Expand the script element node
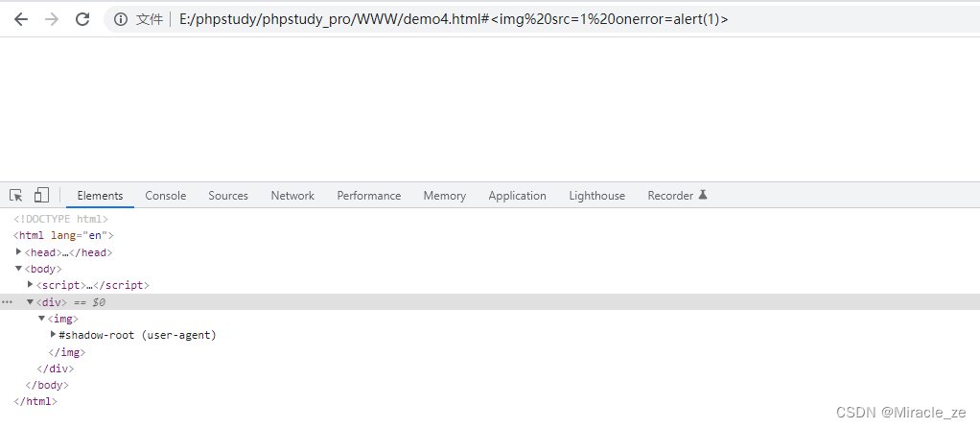The height and width of the screenshot is (428, 980). (31, 285)
